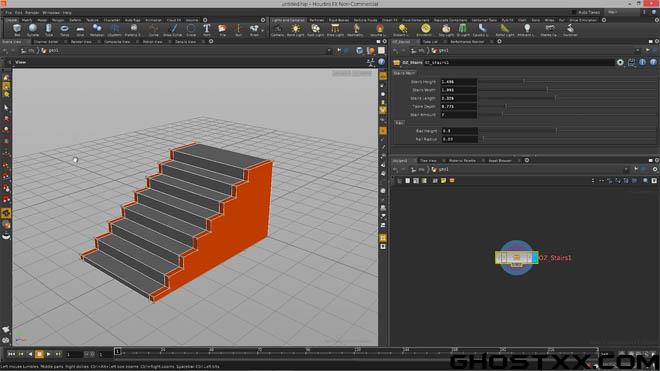Viewport: 660px width, 371px height.
Task: Click the Stairs Width value field
Action: [458, 90]
